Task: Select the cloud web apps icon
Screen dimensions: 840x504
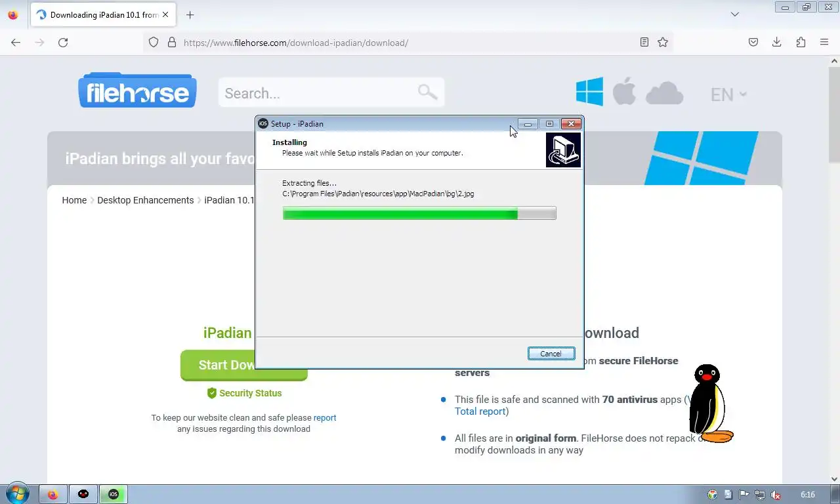Action: click(664, 93)
